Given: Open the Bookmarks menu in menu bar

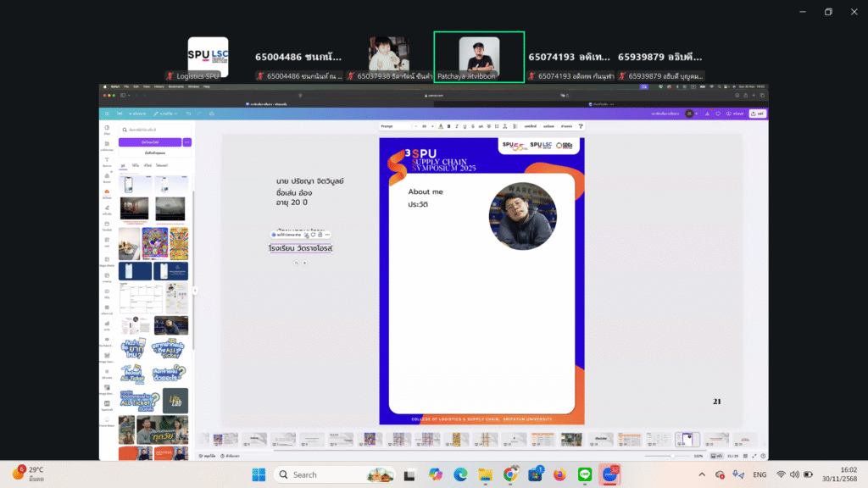Looking at the screenshot, I should (x=176, y=86).
